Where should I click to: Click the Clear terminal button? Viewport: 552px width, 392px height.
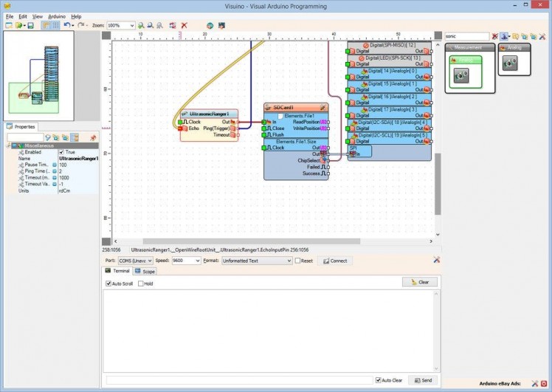coord(420,282)
